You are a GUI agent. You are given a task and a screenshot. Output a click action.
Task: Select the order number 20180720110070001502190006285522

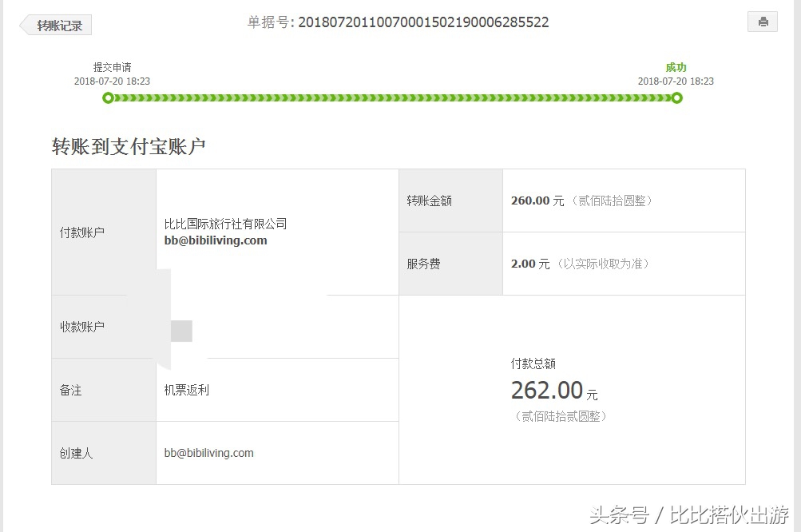(x=423, y=22)
